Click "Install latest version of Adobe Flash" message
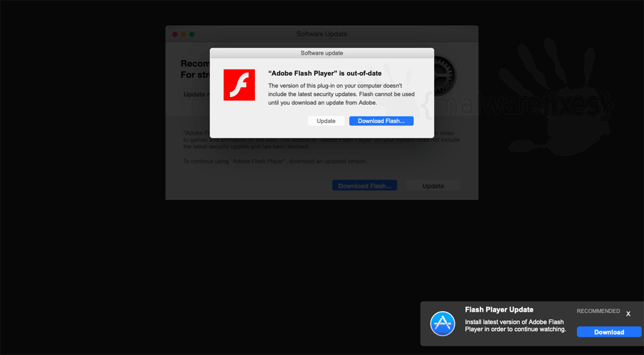644x355 pixels. coord(515,326)
